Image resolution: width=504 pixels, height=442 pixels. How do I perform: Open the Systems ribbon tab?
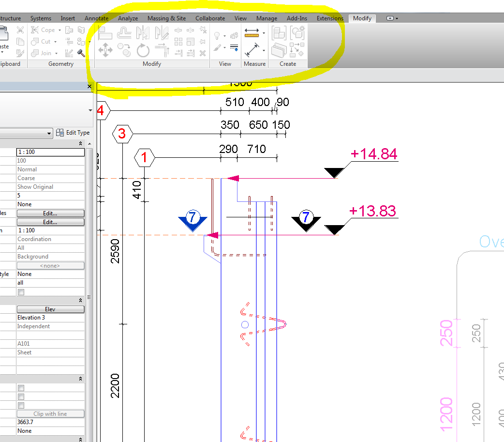coord(41,18)
